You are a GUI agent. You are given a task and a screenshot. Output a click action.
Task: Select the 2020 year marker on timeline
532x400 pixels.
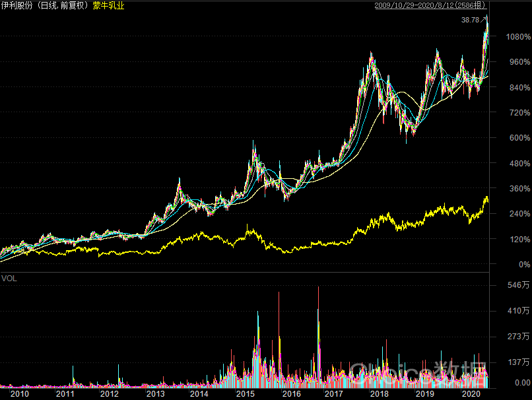click(470, 393)
